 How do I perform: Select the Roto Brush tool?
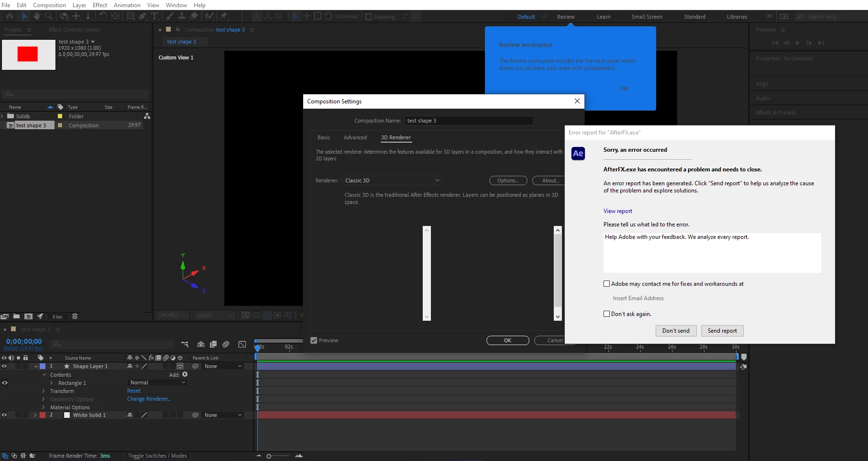(209, 16)
